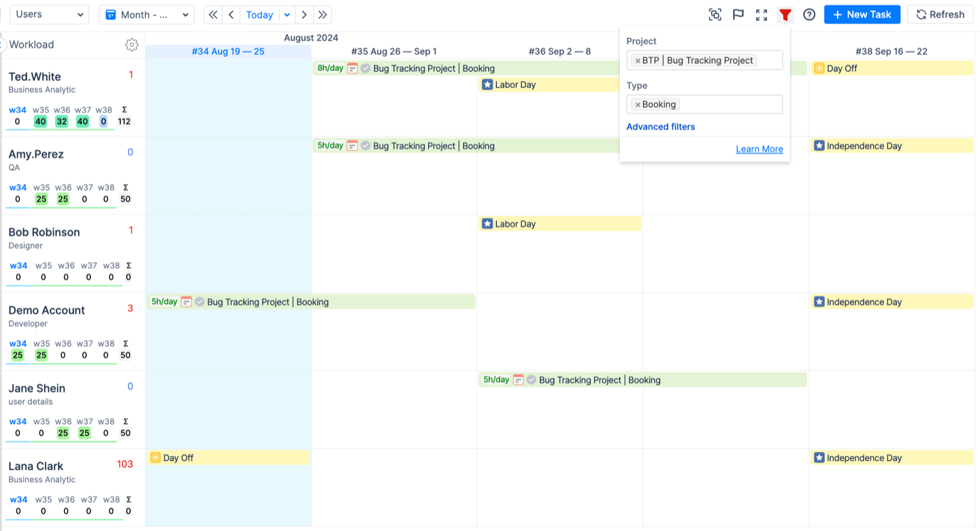
Task: Open the Month view dropdown
Action: (146, 15)
